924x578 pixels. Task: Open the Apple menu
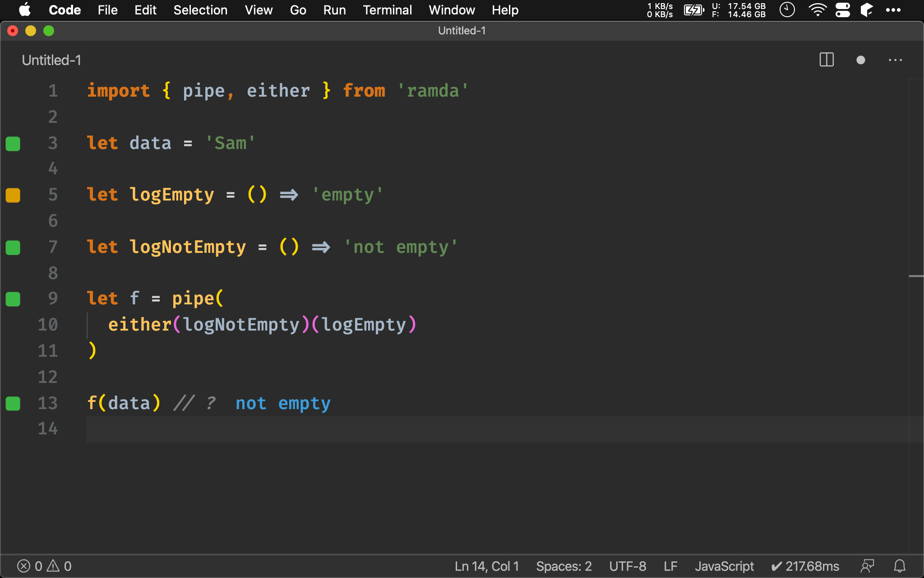point(25,9)
